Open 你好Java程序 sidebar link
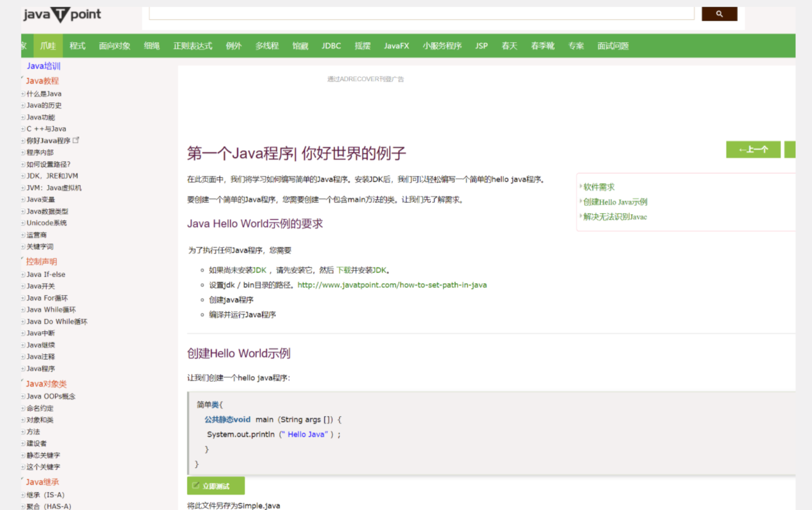Viewport: 812px width, 510px height. [48, 141]
